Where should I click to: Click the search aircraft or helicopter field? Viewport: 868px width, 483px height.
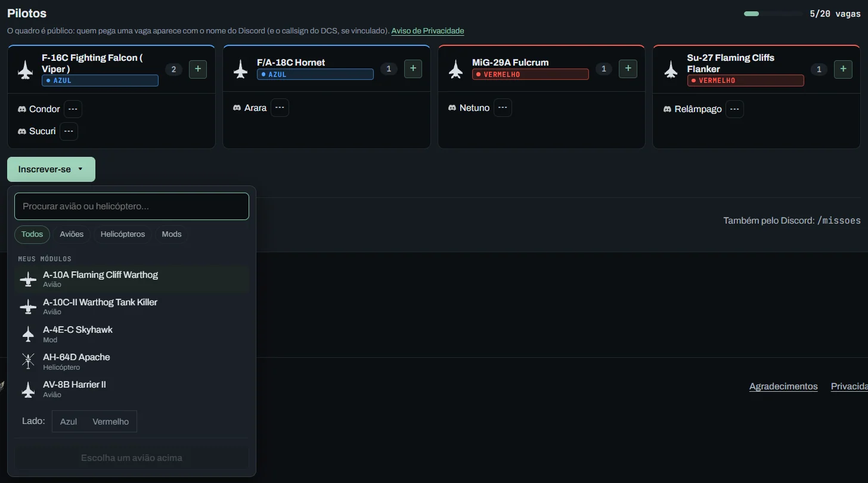(132, 206)
